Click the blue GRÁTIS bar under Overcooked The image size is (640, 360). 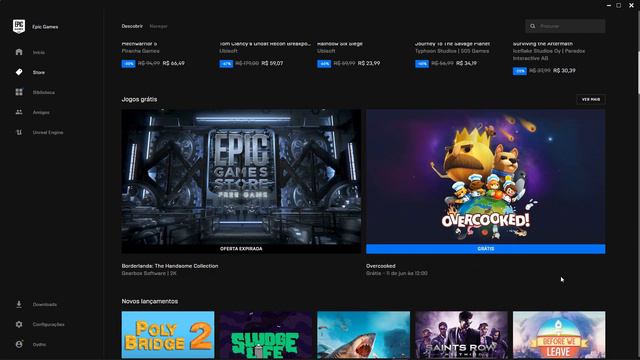pos(486,249)
